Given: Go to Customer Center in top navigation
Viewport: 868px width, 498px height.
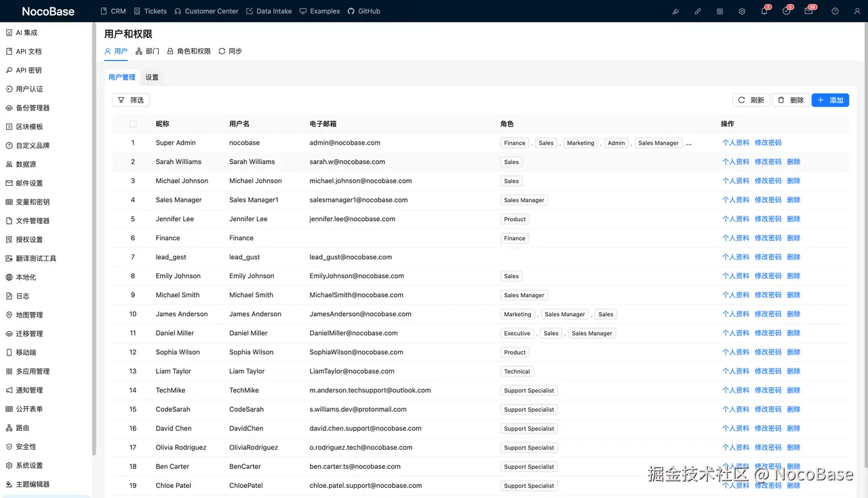Looking at the screenshot, I should (x=206, y=12).
